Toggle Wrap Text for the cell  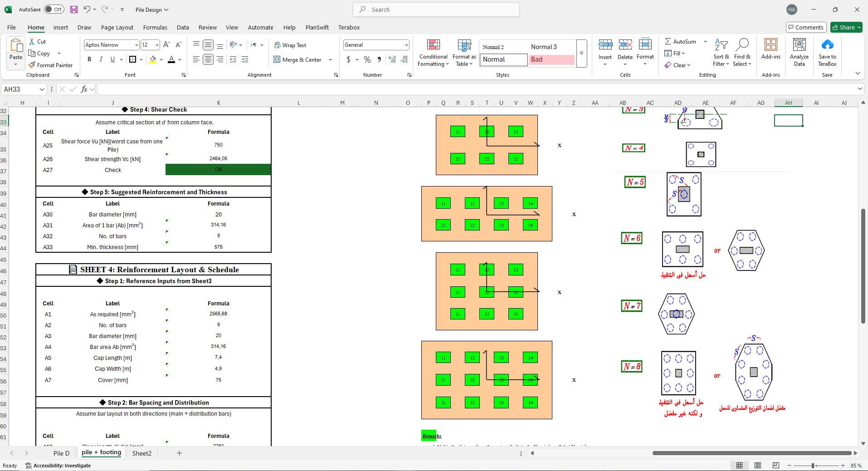(290, 45)
